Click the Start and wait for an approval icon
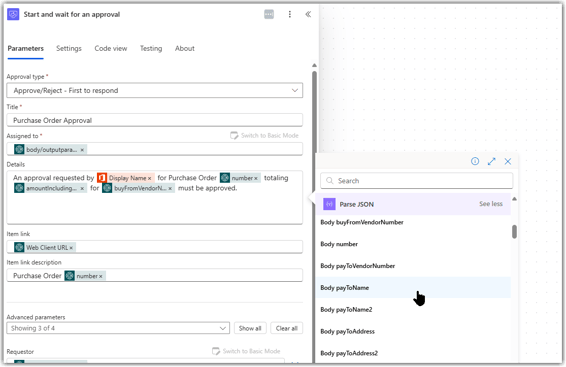The height and width of the screenshot is (367, 566). pos(13,14)
